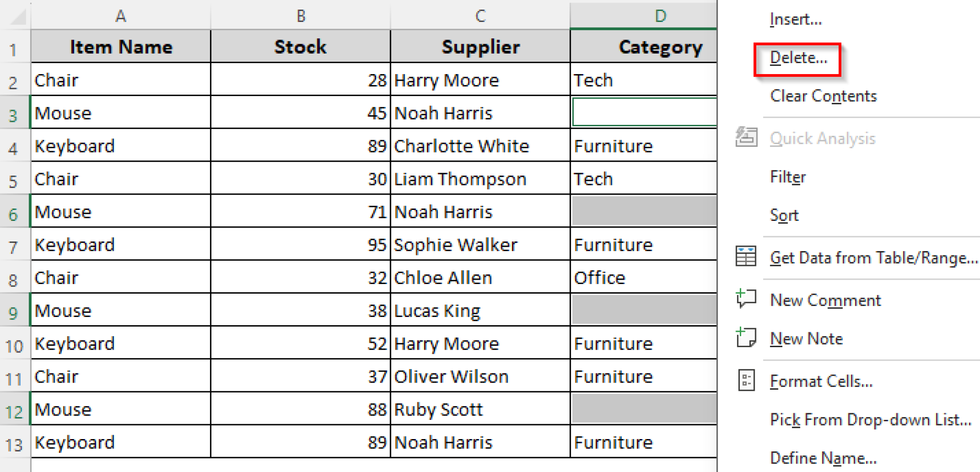Apply "Filter" from the context menu
Viewport: 980px width, 472px height.
(788, 176)
